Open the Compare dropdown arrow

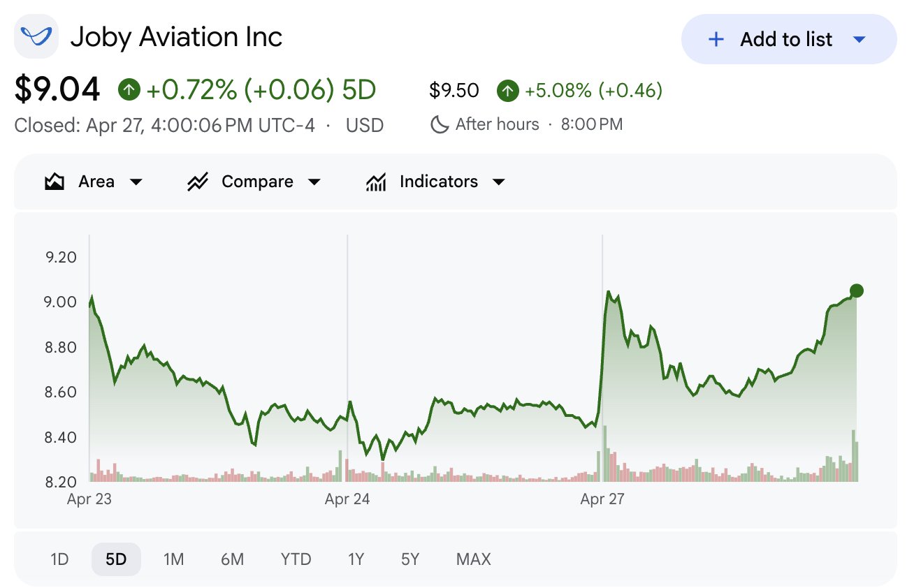pos(314,182)
